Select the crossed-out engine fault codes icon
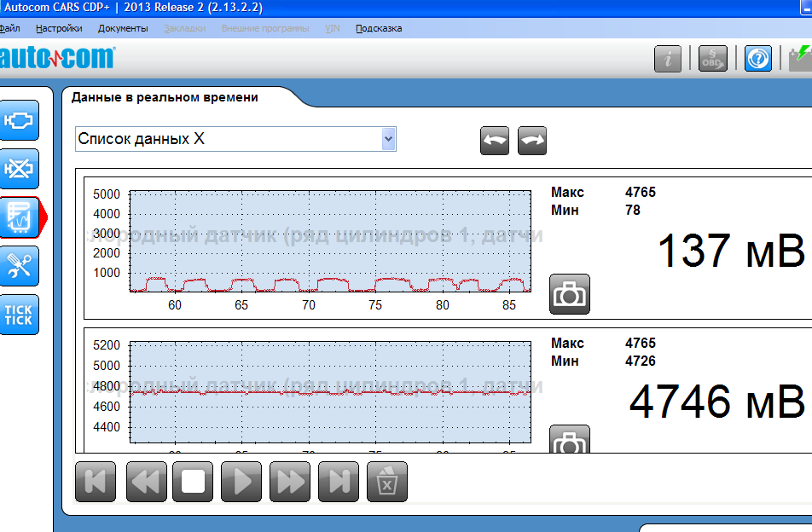This screenshot has width=812, height=532. click(19, 169)
